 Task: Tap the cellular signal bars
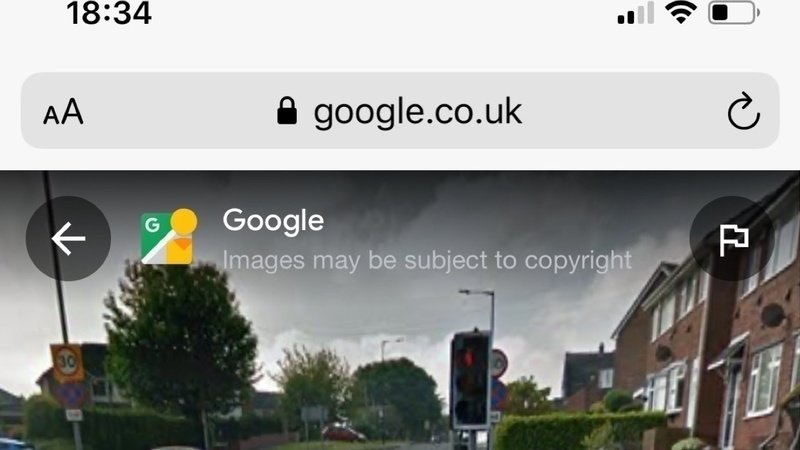[x=636, y=13]
